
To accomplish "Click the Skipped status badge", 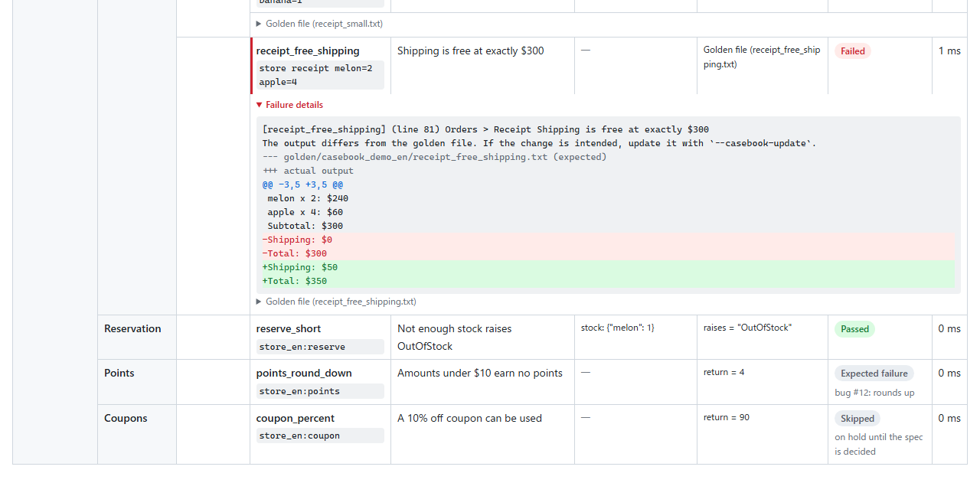I will [857, 419].
